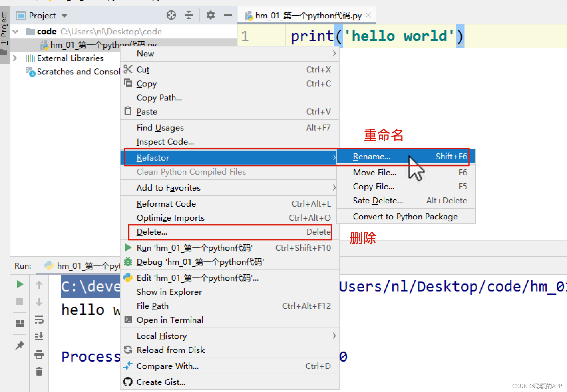Image resolution: width=567 pixels, height=392 pixels.
Task: Click the trash clear-all icon in Run panel
Action: coord(39,371)
